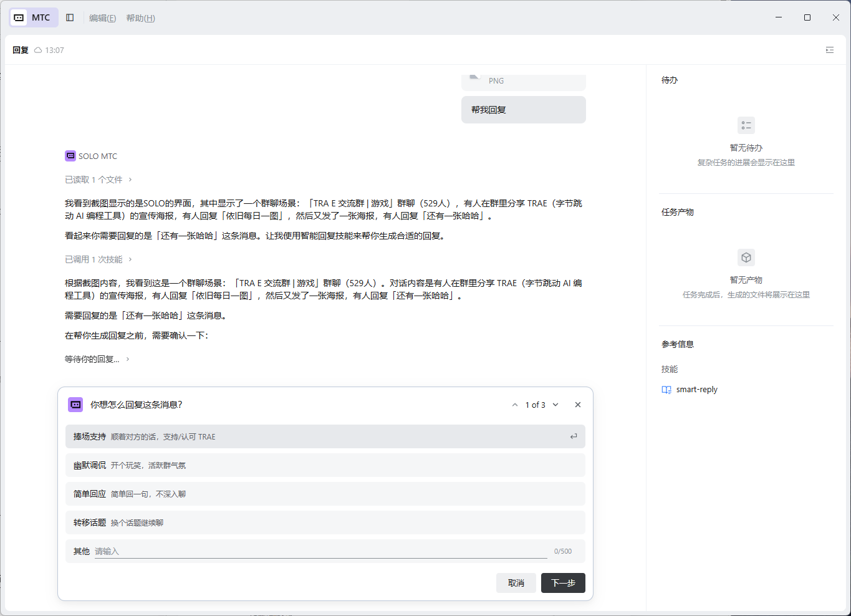
Task: Click the 暂无产物 cube icon
Action: pyautogui.click(x=746, y=257)
